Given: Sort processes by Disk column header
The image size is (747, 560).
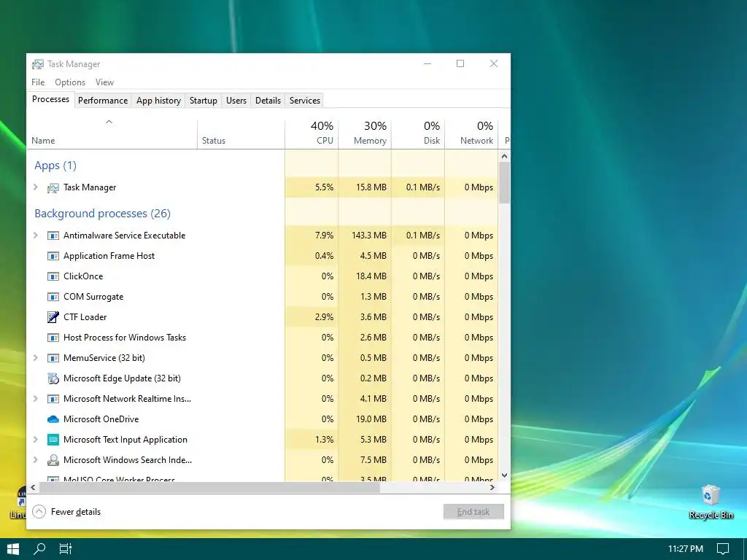Looking at the screenshot, I should [x=418, y=134].
